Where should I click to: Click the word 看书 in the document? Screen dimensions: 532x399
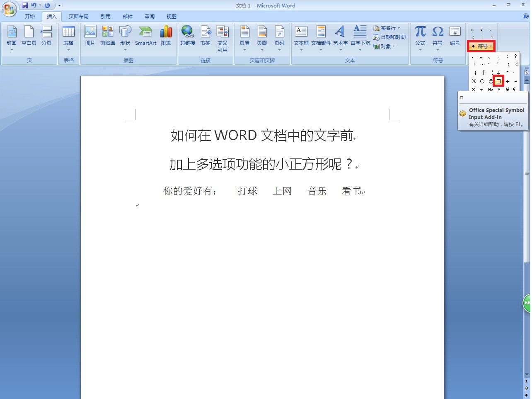[351, 191]
